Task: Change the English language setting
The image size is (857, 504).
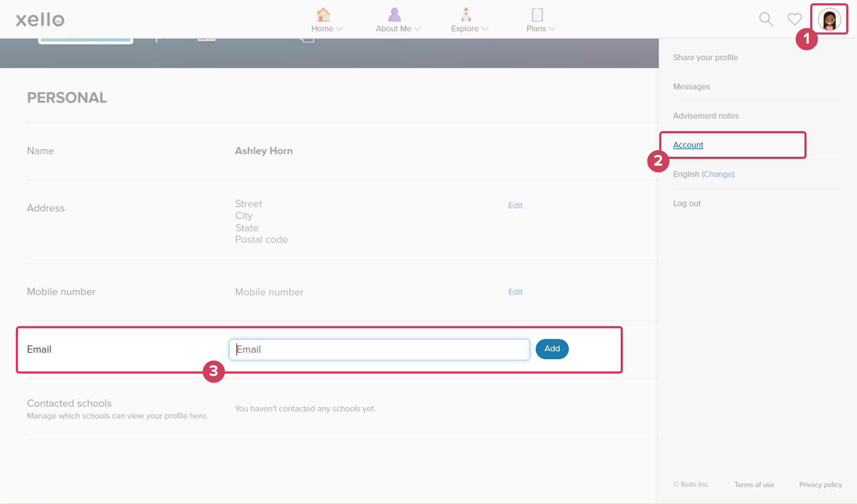Action: [718, 174]
